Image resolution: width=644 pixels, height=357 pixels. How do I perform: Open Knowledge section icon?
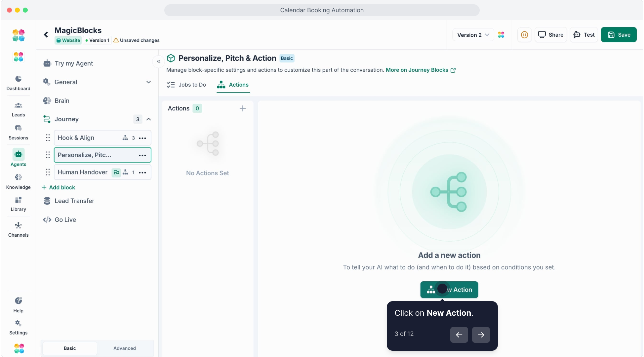18,178
